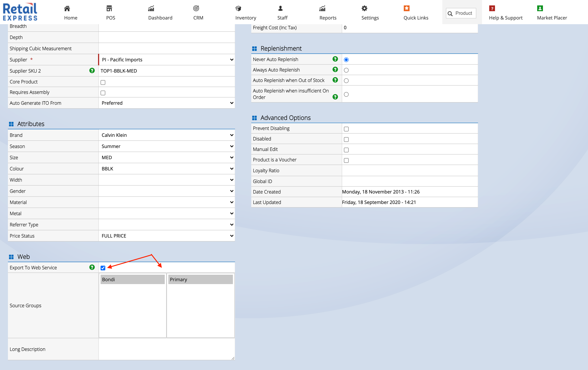Select Auto Replenish when Out of Stock
588x370 pixels.
click(346, 81)
